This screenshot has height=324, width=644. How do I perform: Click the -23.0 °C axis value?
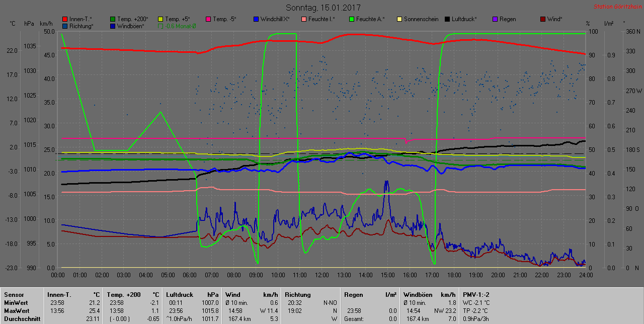(12, 268)
